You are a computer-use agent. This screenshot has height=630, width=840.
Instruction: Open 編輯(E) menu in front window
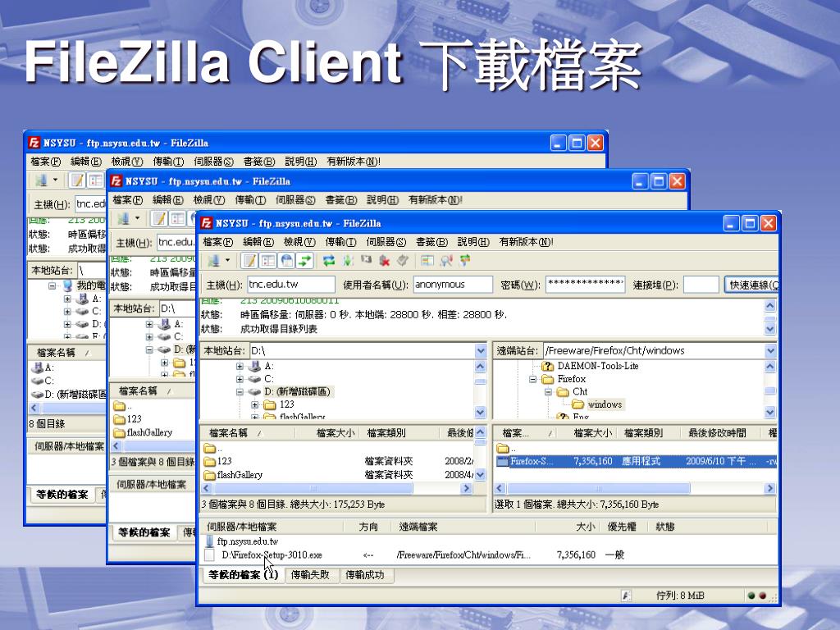click(x=258, y=242)
